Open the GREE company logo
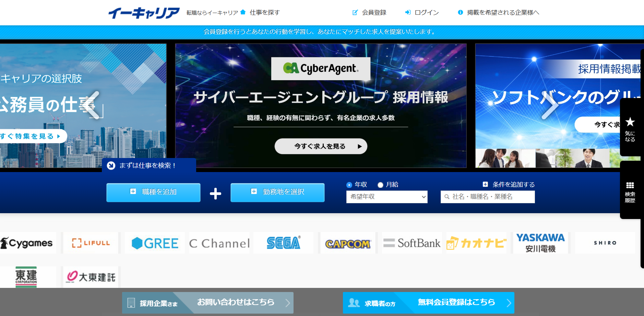This screenshot has width=644, height=316. point(155,243)
